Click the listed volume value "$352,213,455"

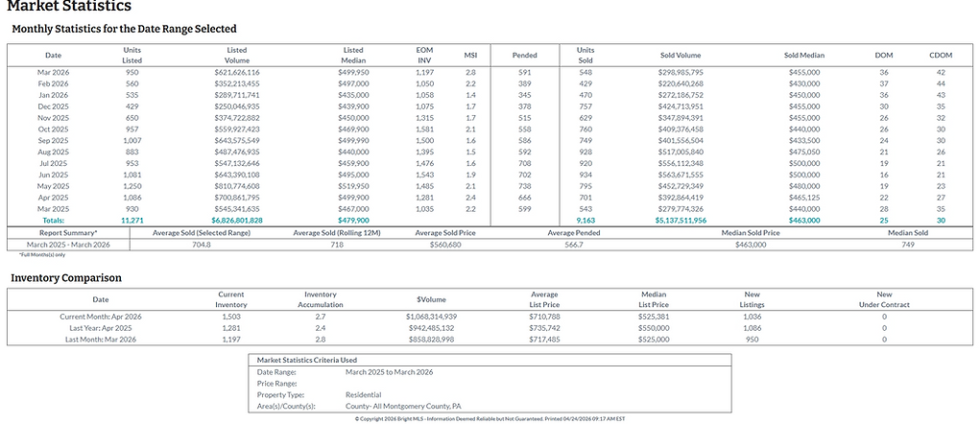(x=237, y=83)
